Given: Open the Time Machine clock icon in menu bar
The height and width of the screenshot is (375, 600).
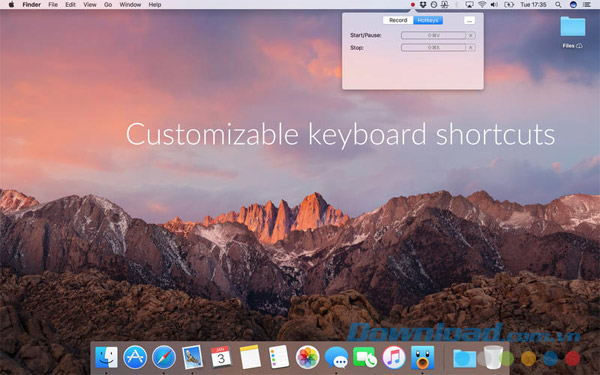Looking at the screenshot, I should coord(434,5).
